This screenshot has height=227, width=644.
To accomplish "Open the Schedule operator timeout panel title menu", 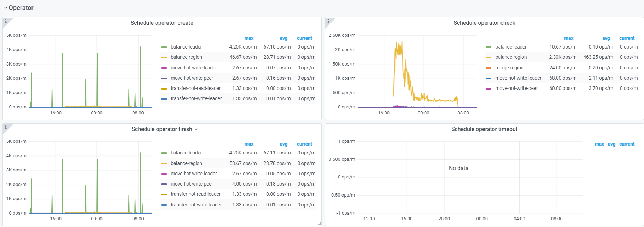I will point(484,129).
